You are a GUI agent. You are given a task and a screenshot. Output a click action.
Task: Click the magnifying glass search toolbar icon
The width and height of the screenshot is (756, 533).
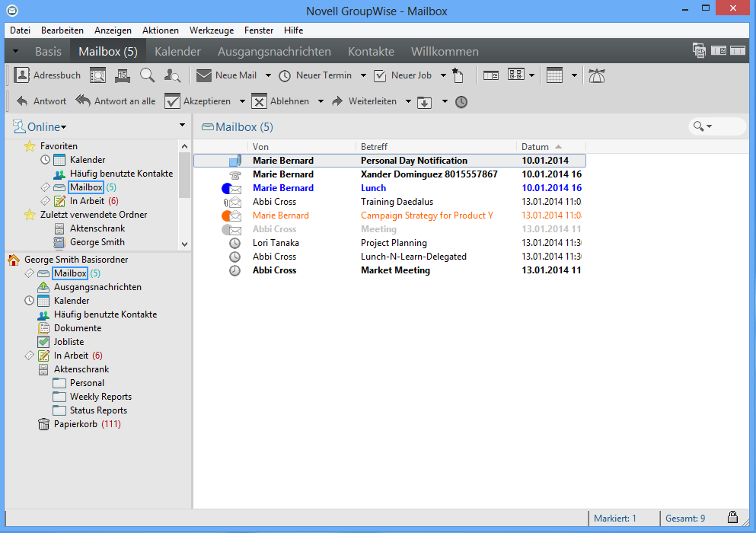pos(147,75)
